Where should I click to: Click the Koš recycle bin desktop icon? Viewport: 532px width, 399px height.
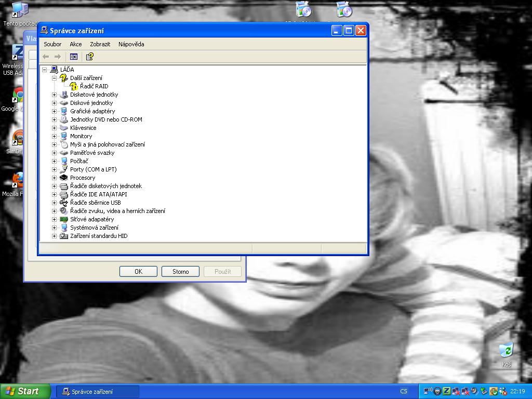(x=506, y=354)
